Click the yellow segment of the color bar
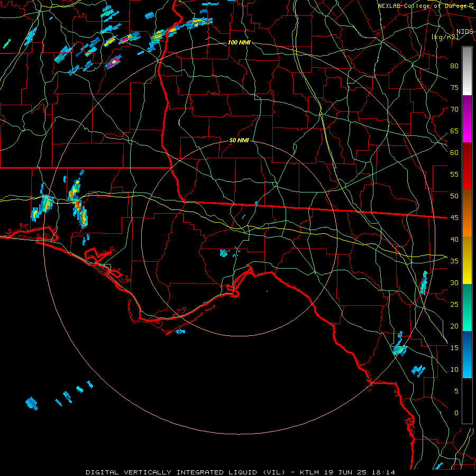Viewport: 476px width, 476px height. tap(467, 260)
